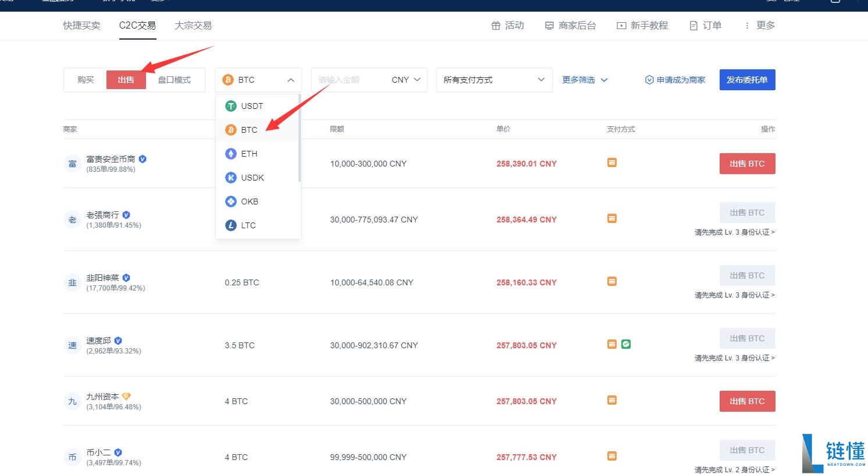Switch to 购买 mode

pyautogui.click(x=86, y=80)
